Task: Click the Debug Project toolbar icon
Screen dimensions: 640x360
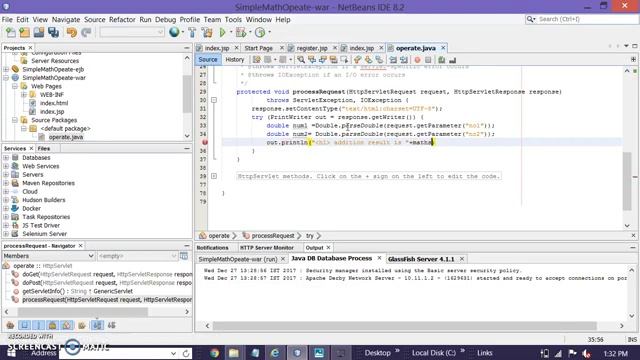Action: click(241, 32)
